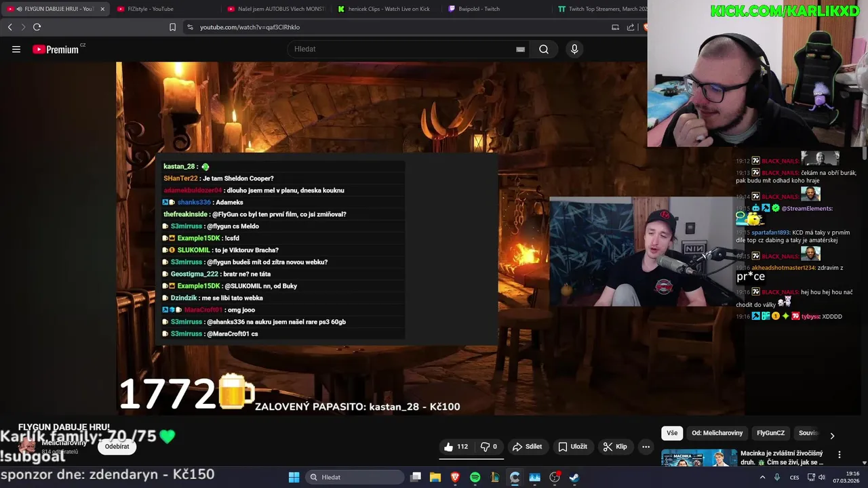Image resolution: width=868 pixels, height=488 pixels.
Task: Click the magnifier search button on YouTube
Action: pos(544,49)
